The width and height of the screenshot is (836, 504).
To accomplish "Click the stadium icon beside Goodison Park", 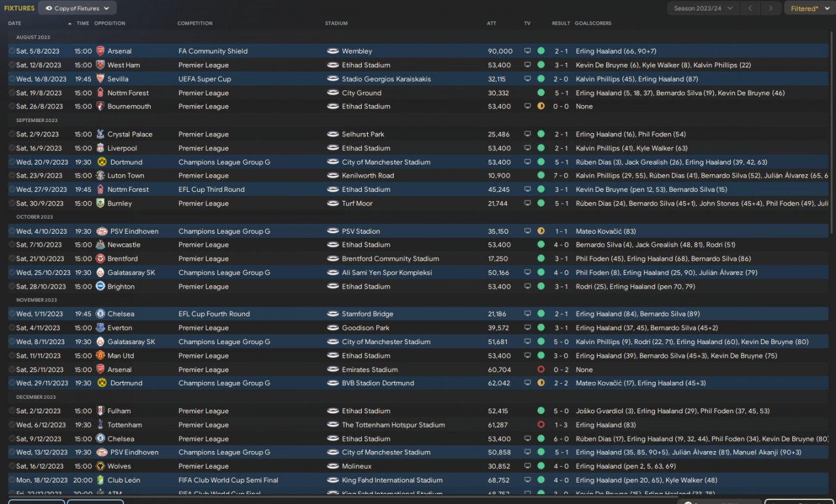I will (x=332, y=328).
